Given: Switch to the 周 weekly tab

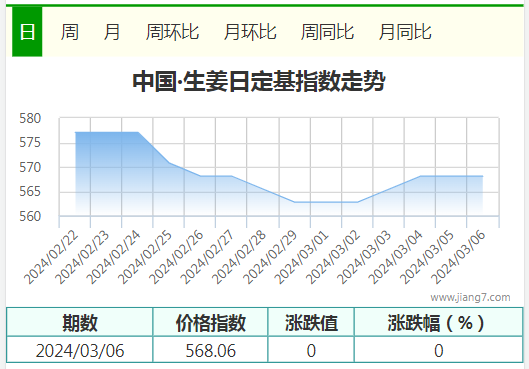Looking at the screenshot, I should [69, 32].
